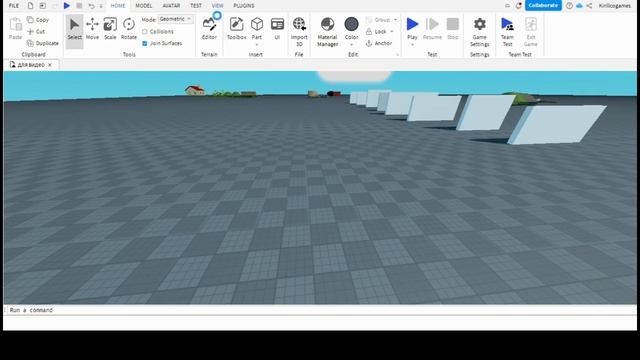Switch to the PLUGINS tab
The height and width of the screenshot is (360, 640).
(244, 6)
